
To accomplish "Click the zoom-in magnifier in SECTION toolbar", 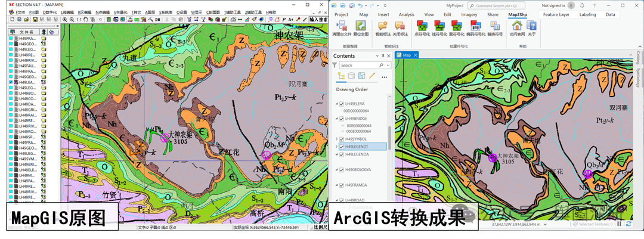I will point(64,20).
